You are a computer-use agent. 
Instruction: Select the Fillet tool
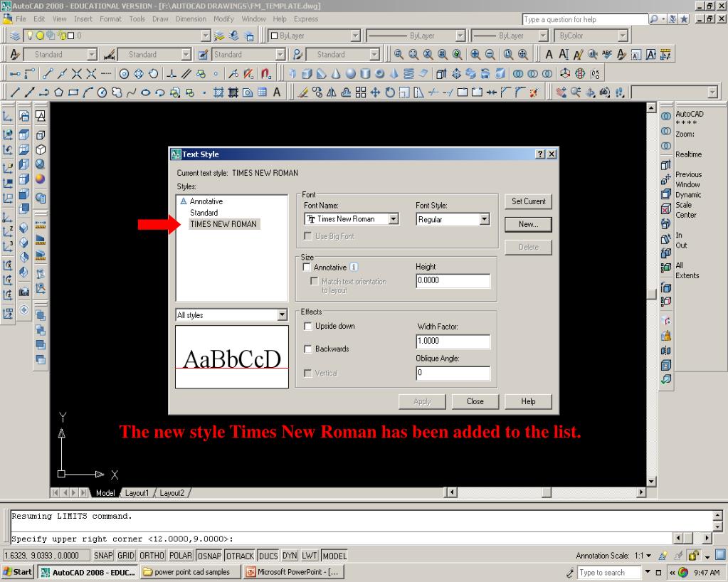[520, 92]
